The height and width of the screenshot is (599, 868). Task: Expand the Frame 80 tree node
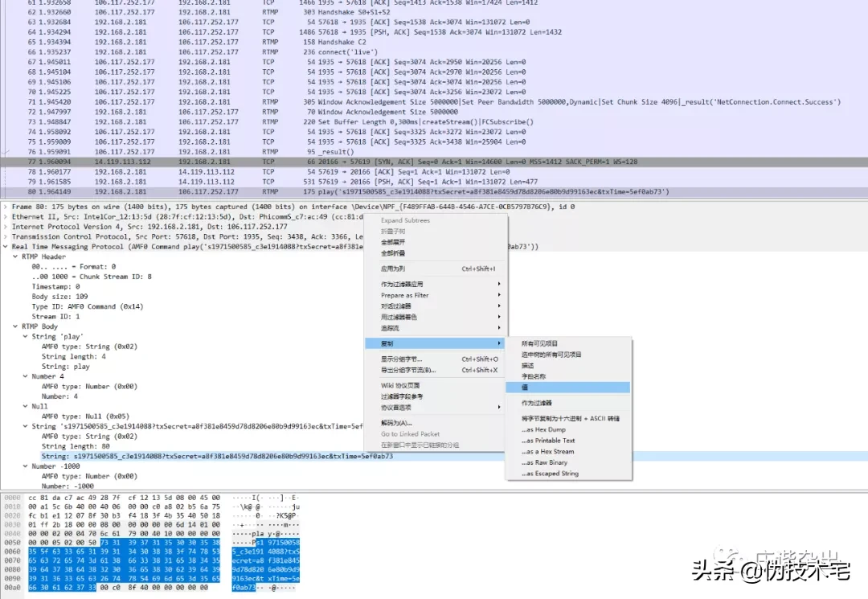coord(6,207)
